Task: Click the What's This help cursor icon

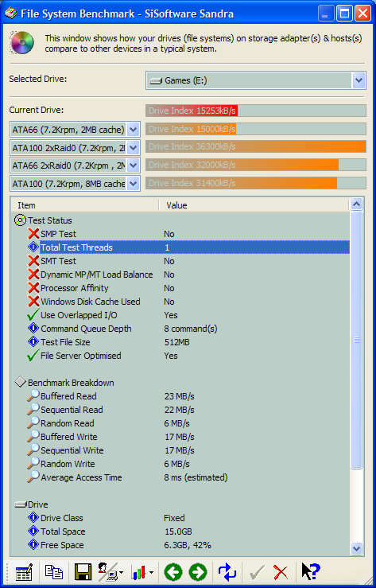Action: (x=311, y=572)
